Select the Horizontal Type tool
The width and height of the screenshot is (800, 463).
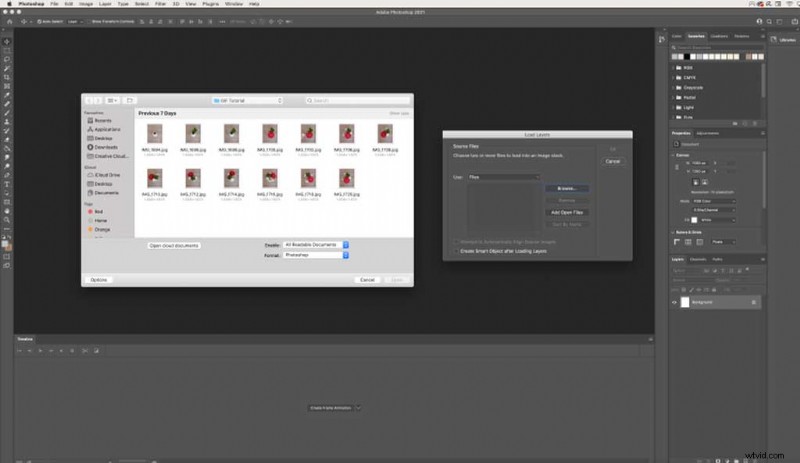click(x=7, y=184)
